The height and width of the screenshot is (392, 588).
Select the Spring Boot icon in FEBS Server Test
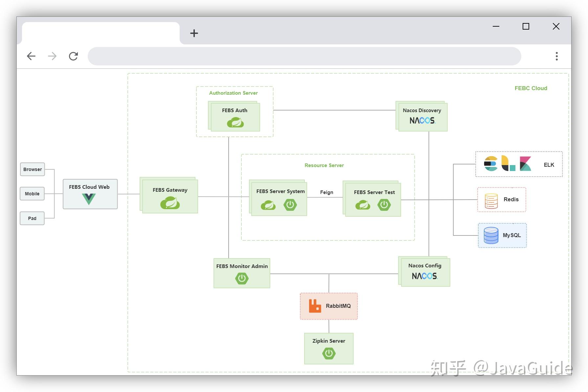pyautogui.click(x=384, y=205)
